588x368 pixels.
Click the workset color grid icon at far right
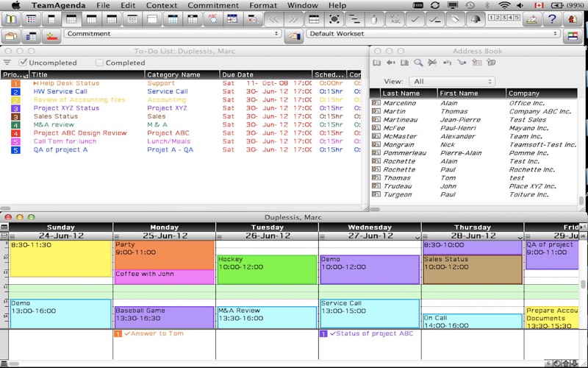tap(573, 36)
